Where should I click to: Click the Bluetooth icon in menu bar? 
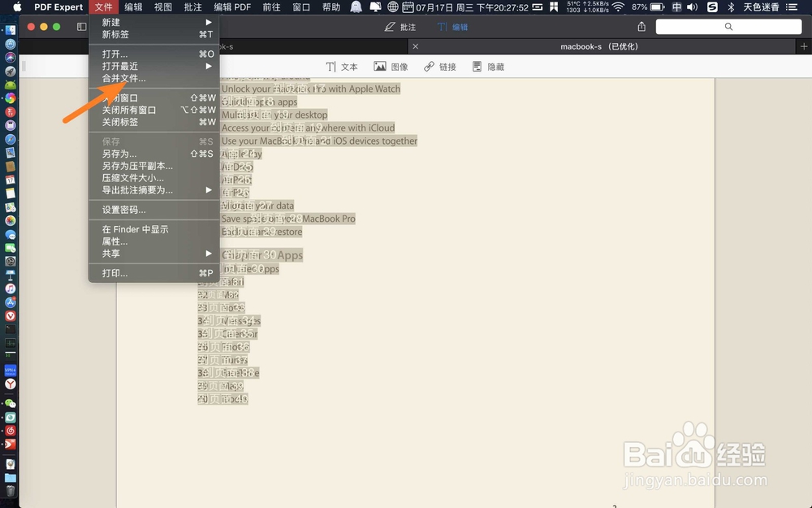[731, 7]
